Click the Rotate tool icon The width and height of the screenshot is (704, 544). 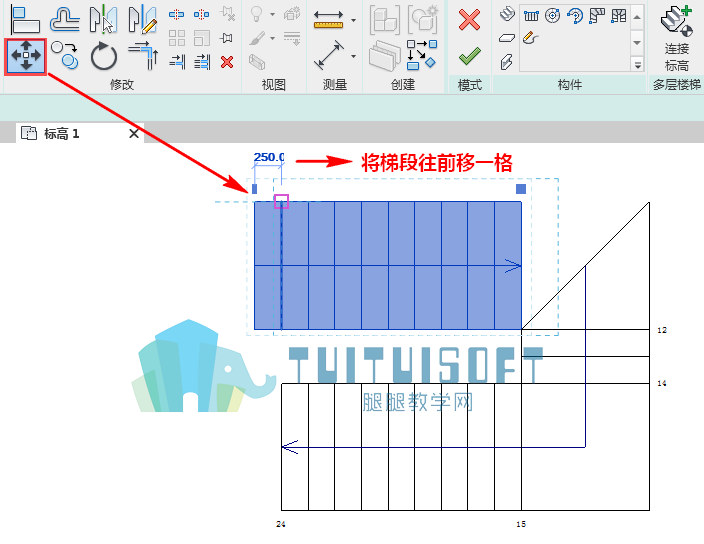point(104,56)
